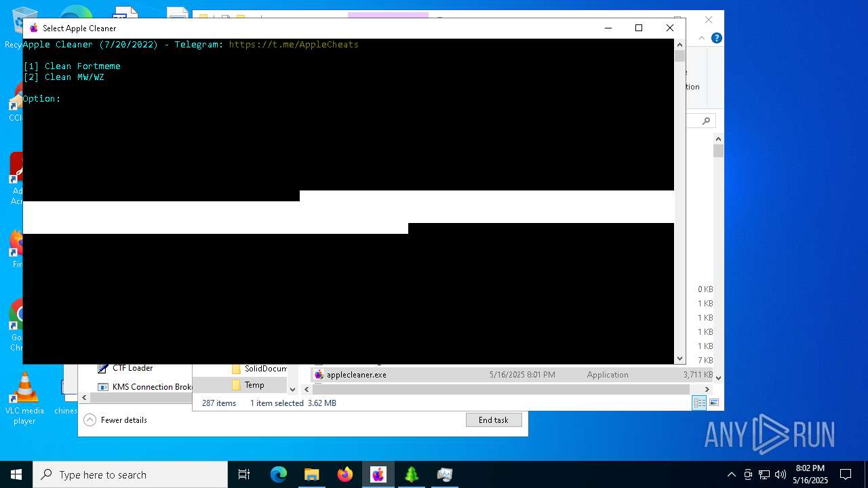This screenshot has width=868, height=488.
Task: Minimize the Apple Cleaner console window
Action: coord(608,28)
